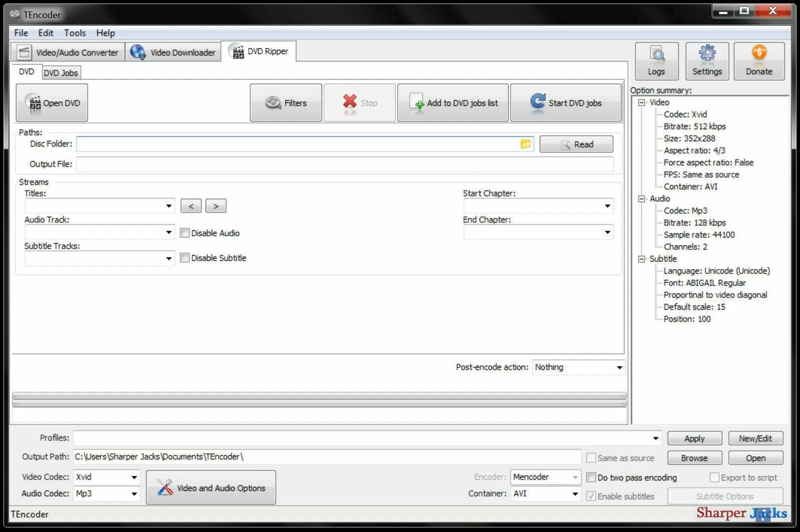This screenshot has height=532, width=800.
Task: Click the Open output folder button
Action: tap(755, 458)
